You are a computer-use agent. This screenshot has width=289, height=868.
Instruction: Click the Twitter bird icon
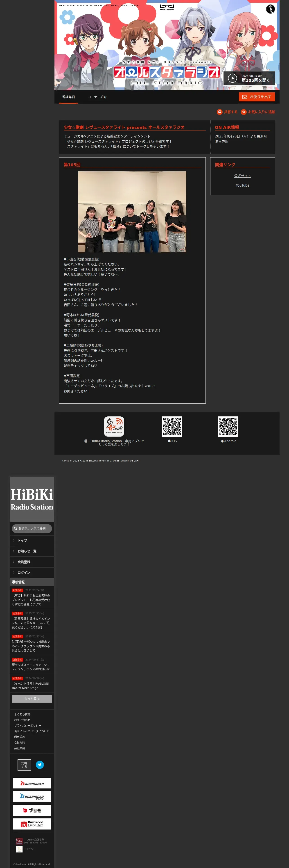[x=40, y=765]
